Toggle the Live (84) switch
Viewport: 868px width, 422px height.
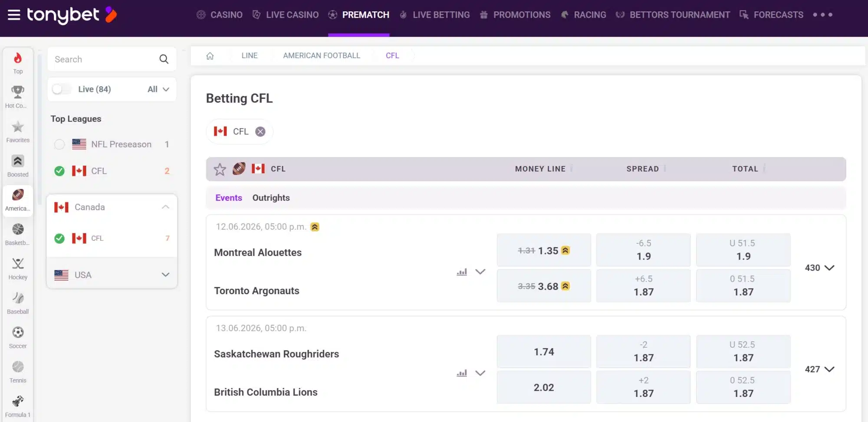pos(61,89)
